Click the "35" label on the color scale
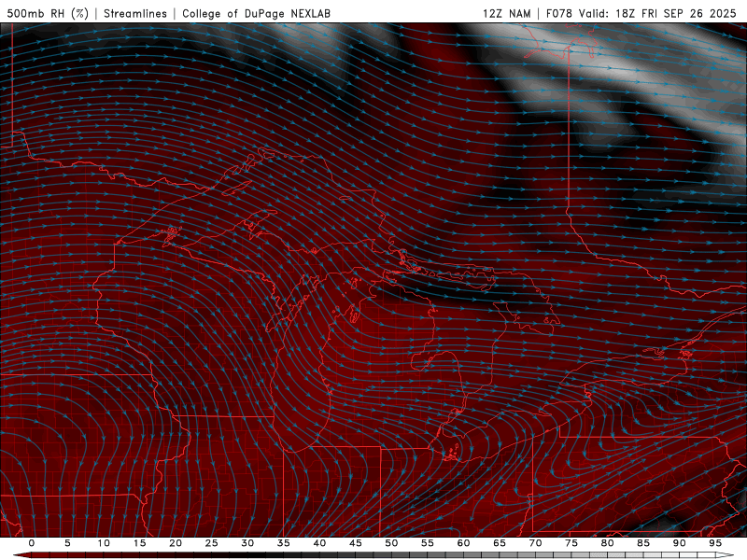Viewport: 747px width, 560px height. coord(284,543)
